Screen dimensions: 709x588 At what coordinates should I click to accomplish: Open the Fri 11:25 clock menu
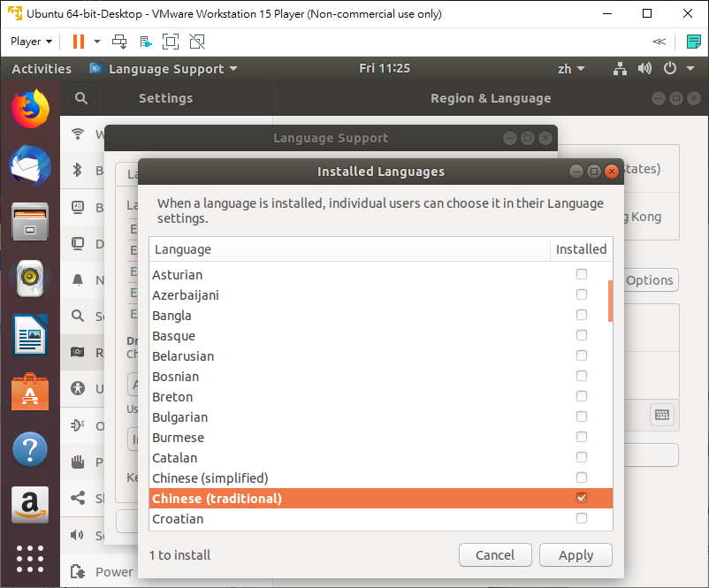pyautogui.click(x=385, y=68)
